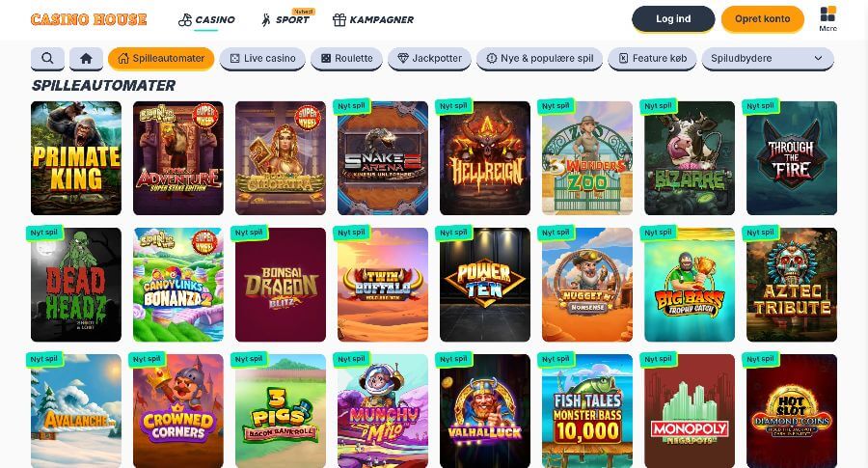The width and height of the screenshot is (868, 468).
Task: Go to the home house icon
Action: pyautogui.click(x=86, y=58)
